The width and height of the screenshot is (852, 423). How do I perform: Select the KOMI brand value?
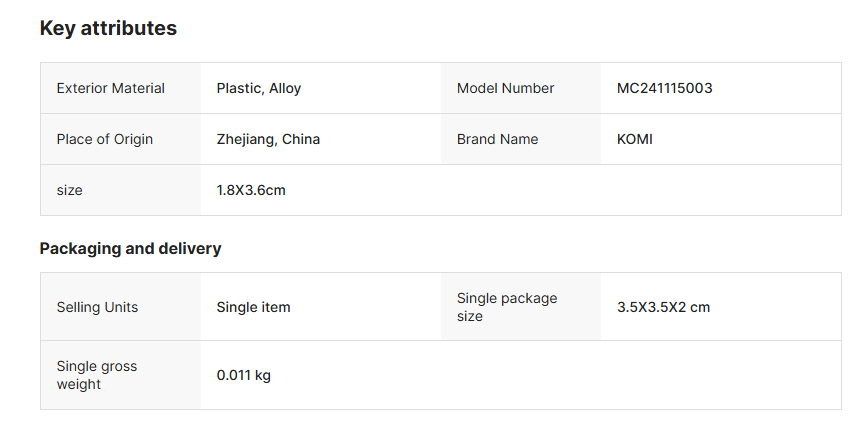(635, 139)
